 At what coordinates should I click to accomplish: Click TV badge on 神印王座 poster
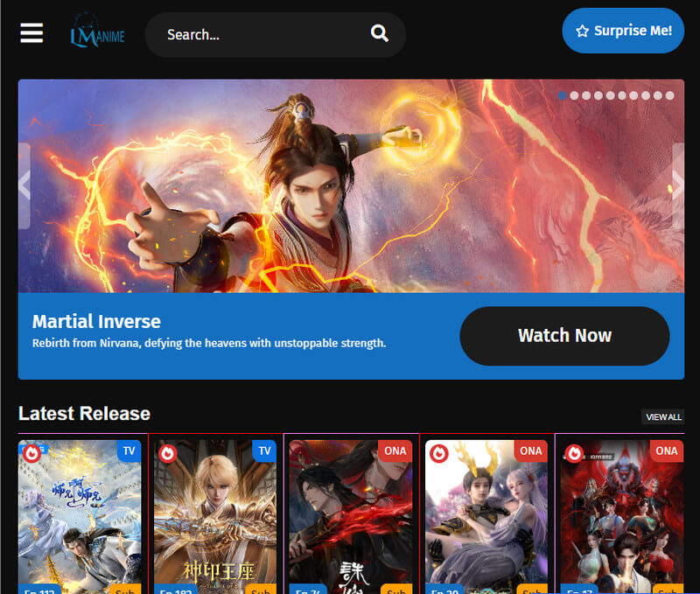point(265,451)
